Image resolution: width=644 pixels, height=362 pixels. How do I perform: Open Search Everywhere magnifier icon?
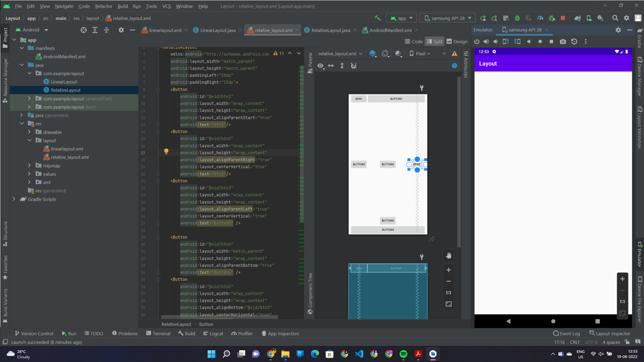(615, 18)
